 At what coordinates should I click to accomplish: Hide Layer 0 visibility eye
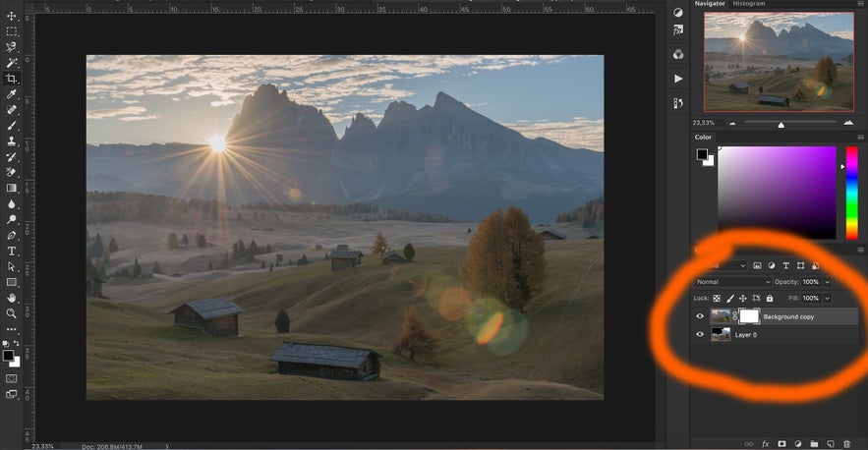700,334
